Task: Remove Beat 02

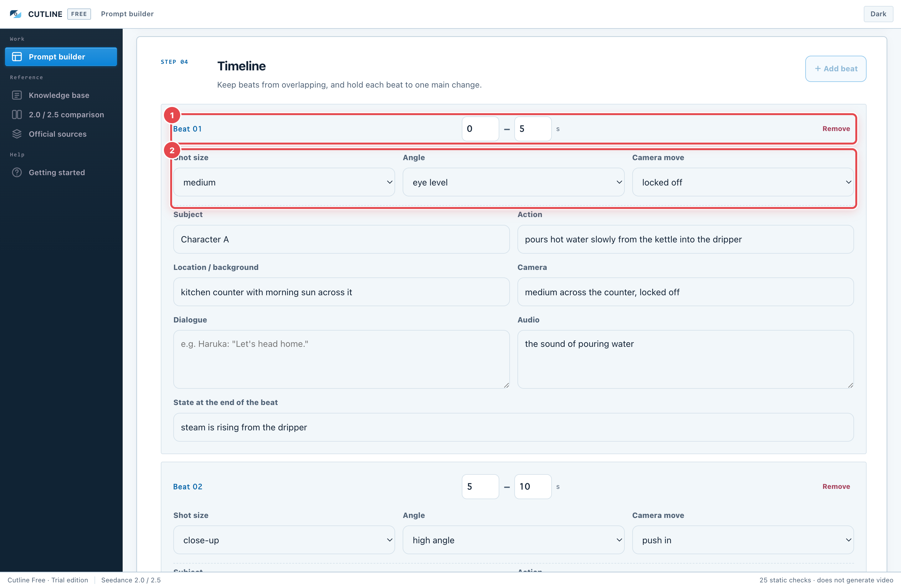Action: tap(836, 487)
